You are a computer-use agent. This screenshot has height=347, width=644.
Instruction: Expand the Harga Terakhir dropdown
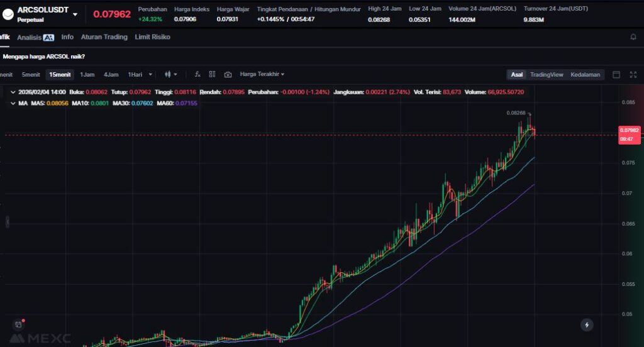pyautogui.click(x=262, y=74)
